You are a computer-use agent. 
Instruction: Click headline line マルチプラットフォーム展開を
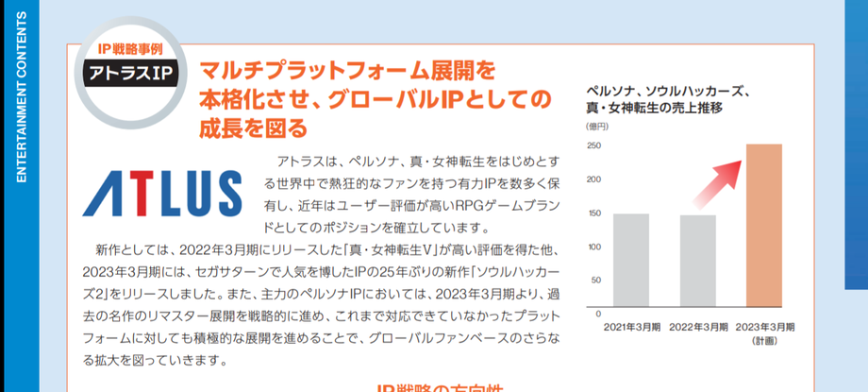coord(346,72)
